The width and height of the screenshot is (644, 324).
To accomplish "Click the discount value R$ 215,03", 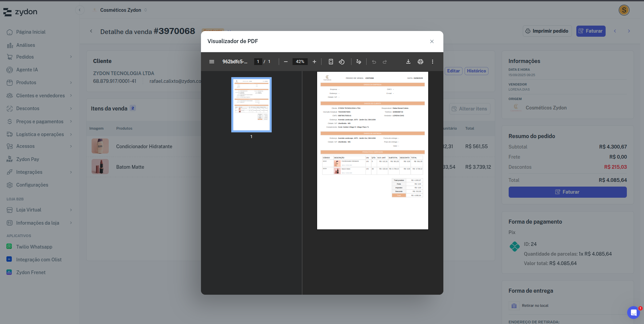I will [x=615, y=167].
